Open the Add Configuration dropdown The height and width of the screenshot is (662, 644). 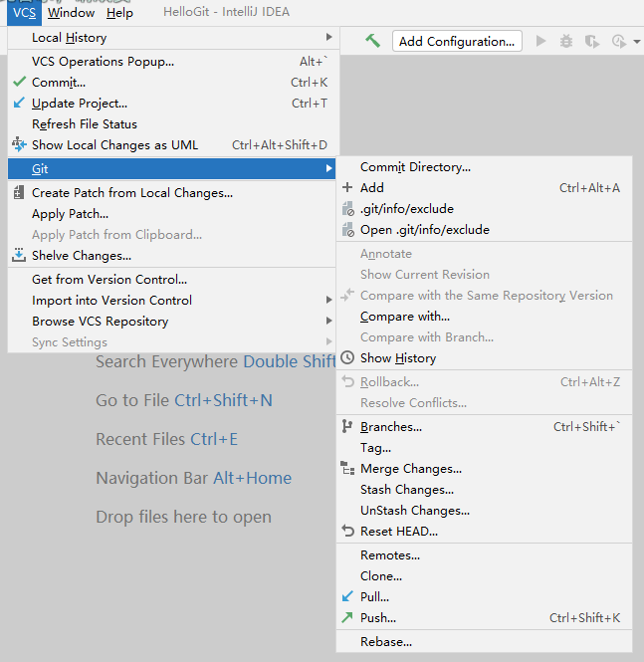click(x=457, y=41)
